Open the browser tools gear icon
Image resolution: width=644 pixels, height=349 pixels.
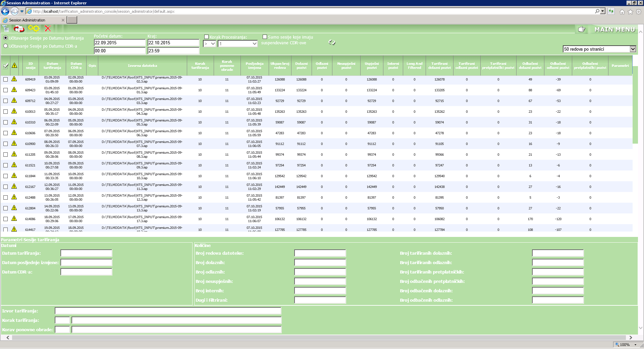(x=639, y=12)
